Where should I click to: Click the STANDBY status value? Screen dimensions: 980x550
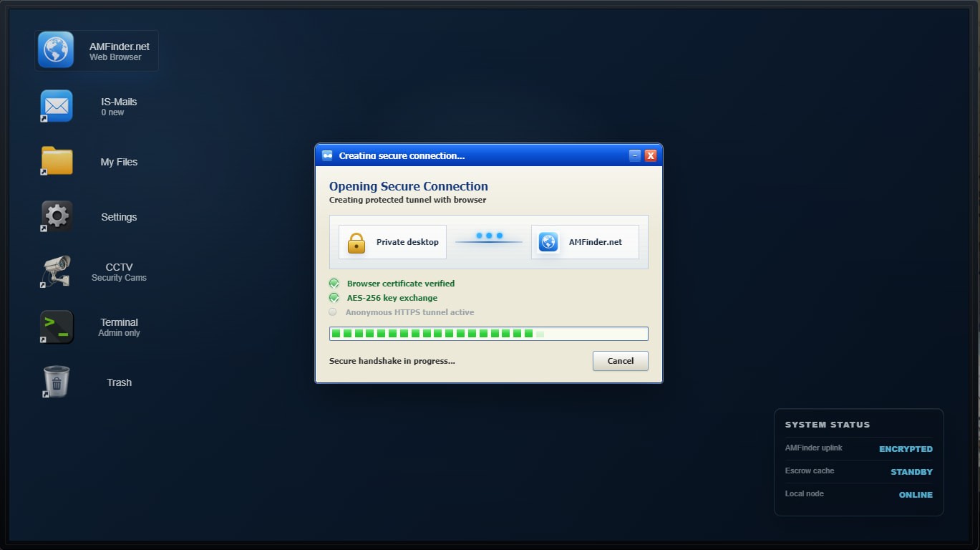tap(912, 472)
